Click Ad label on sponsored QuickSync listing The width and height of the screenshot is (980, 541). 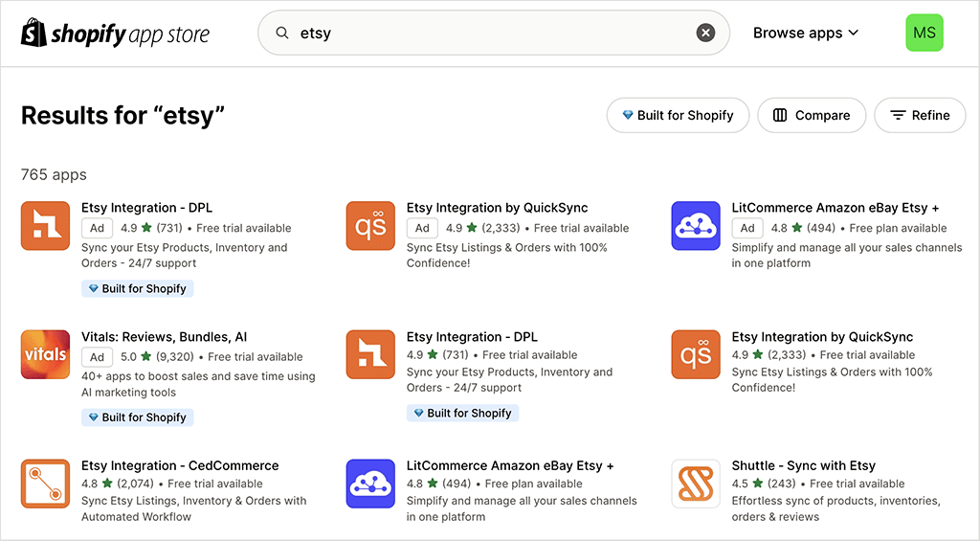click(422, 228)
